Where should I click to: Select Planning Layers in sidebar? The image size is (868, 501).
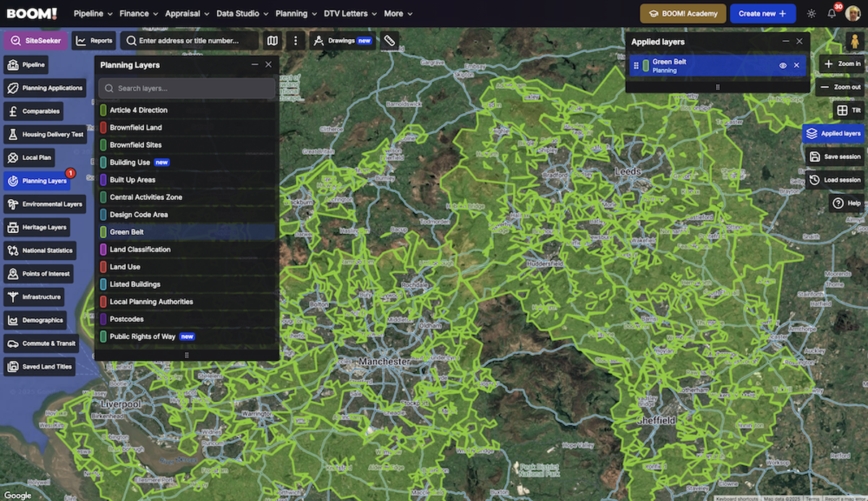[x=37, y=180]
